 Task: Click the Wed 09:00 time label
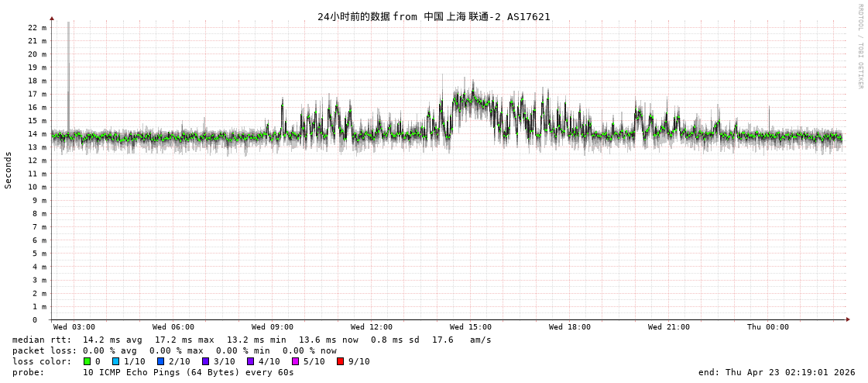coord(273,327)
